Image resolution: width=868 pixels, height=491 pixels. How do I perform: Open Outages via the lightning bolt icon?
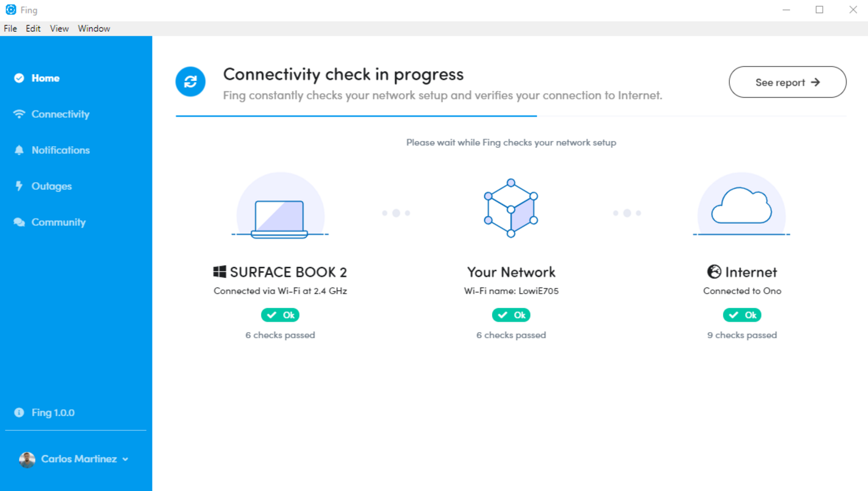pos(19,186)
